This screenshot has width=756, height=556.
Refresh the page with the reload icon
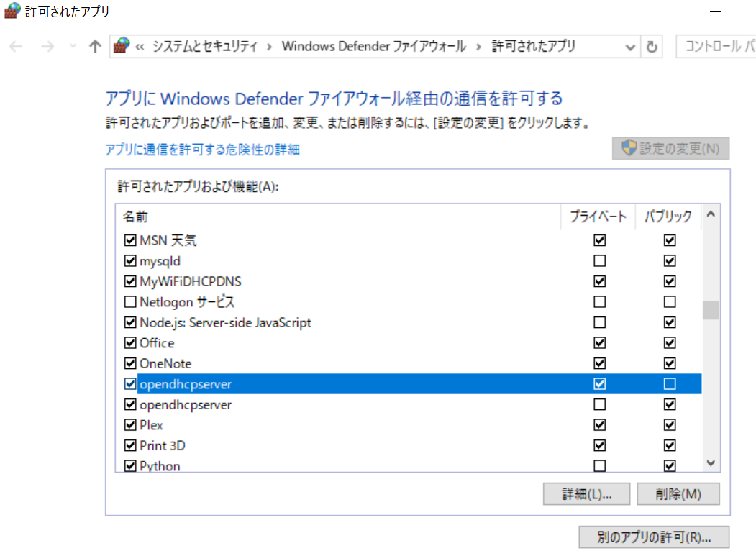652,47
